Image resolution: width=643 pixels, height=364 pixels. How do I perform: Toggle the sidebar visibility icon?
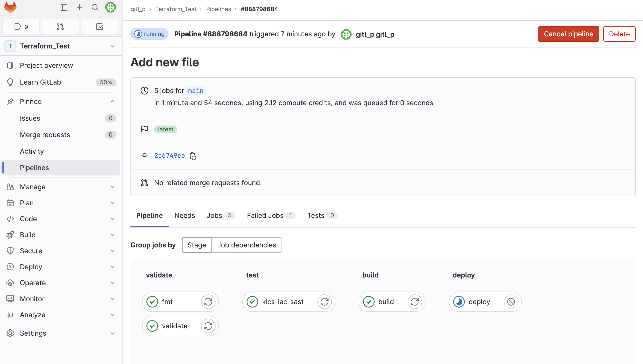click(64, 7)
